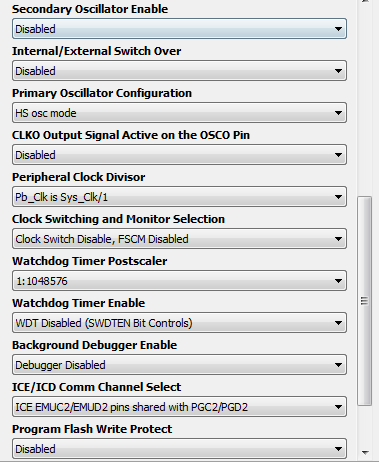This screenshot has height=472, width=385.
Task: Open the Watchdog Timer Enable dropdown
Action: [x=179, y=323]
